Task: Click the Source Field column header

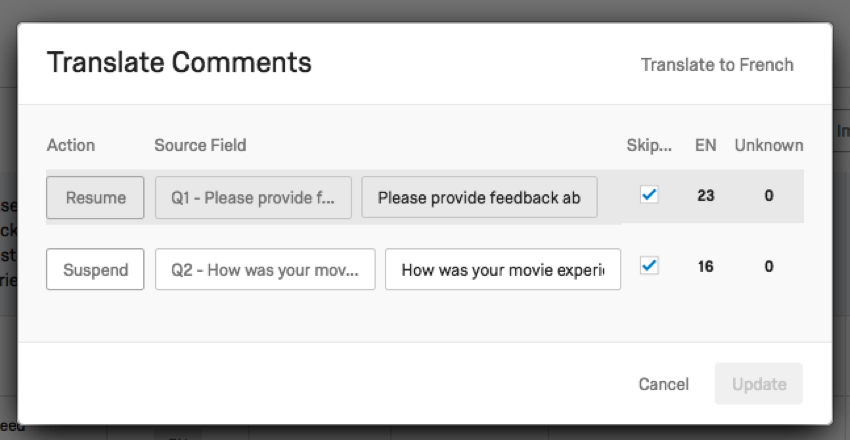Action: 200,145
